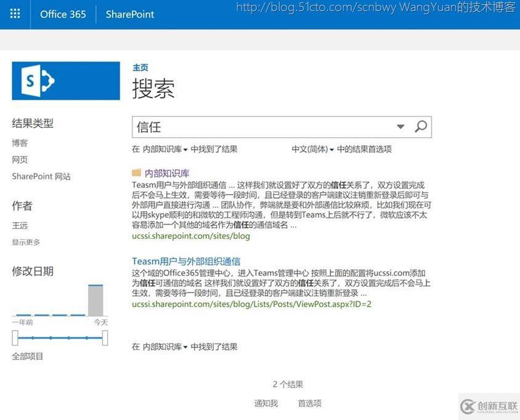Filter results by SharePoint 网站 type
Viewport: 520px width, 420px height.
[x=41, y=176]
